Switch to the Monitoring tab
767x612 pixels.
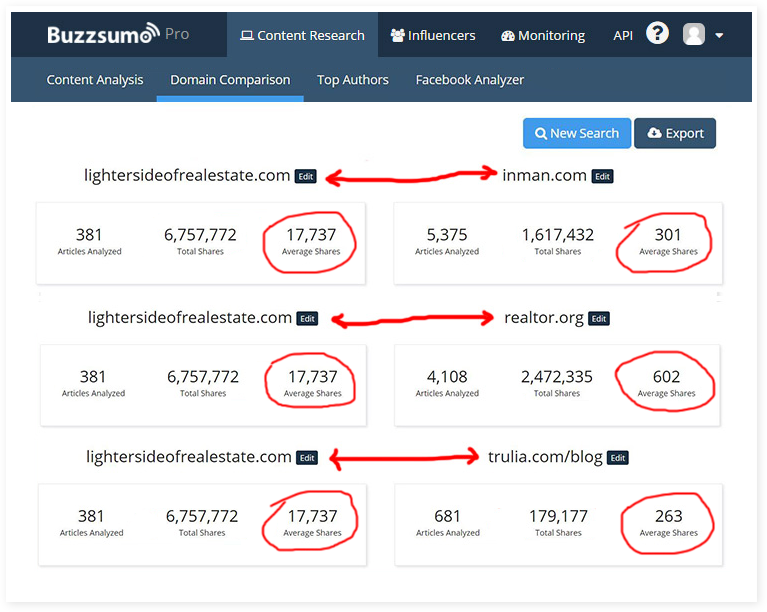coord(543,35)
